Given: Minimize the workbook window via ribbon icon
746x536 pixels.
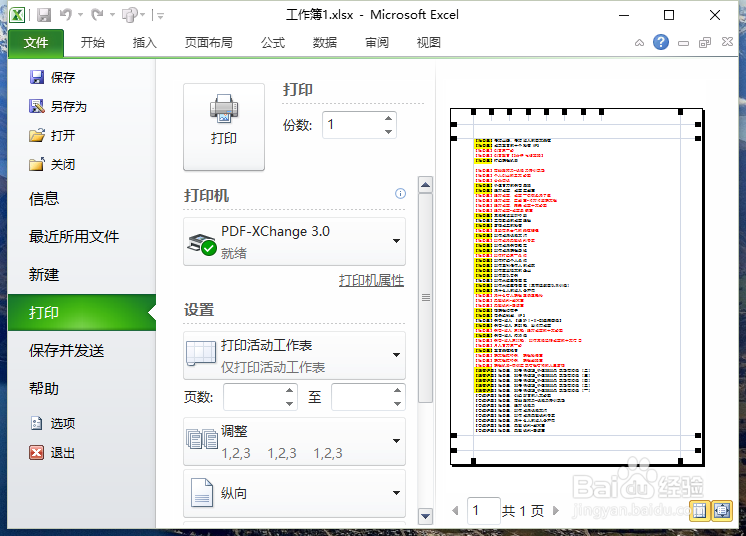Looking at the screenshot, I should pyautogui.click(x=683, y=43).
